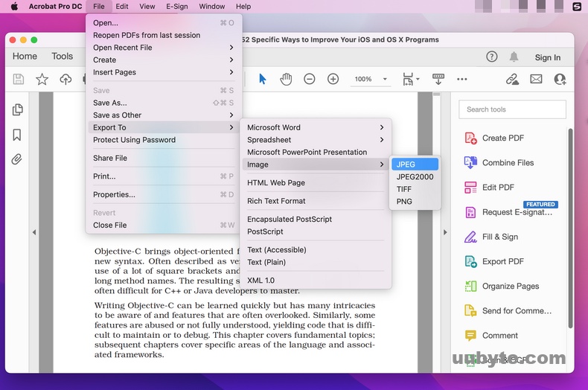This screenshot has width=588, height=390.
Task: Open the Edit PDF tool
Action: pyautogui.click(x=489, y=188)
